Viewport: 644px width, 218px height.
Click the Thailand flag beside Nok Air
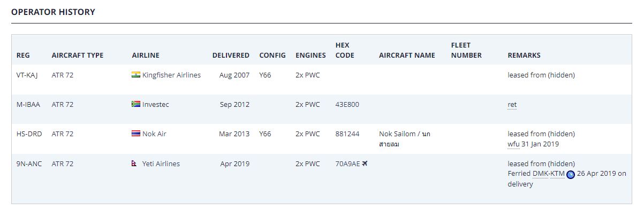[136, 134]
